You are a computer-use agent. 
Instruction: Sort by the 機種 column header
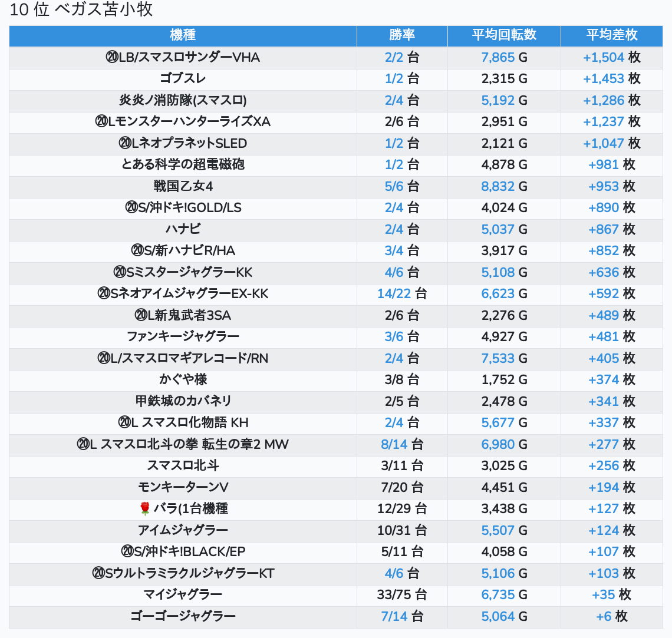(183, 35)
